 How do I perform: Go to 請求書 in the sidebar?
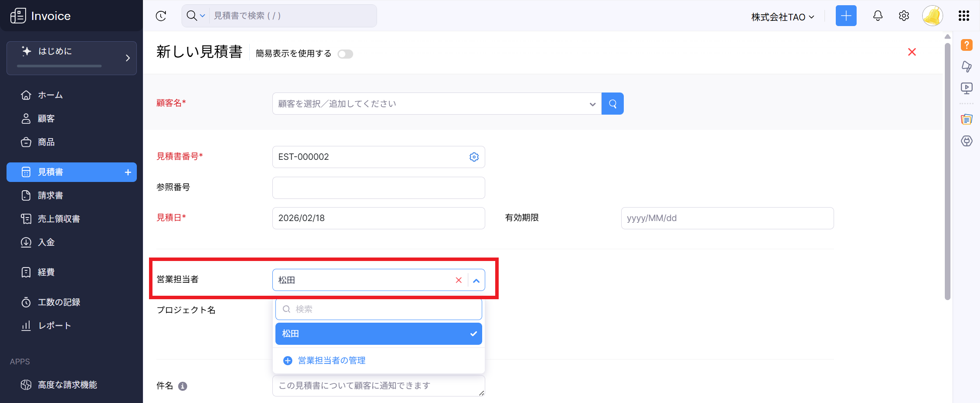coord(50,195)
